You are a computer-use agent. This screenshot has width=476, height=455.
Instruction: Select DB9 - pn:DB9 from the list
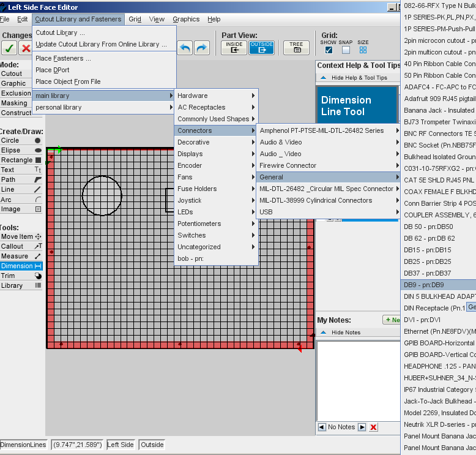point(424,285)
